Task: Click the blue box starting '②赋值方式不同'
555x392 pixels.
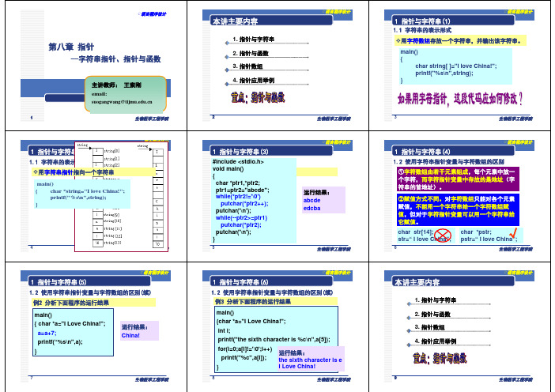Action: (x=458, y=209)
